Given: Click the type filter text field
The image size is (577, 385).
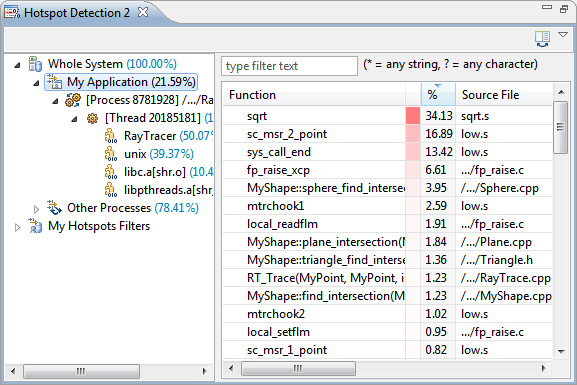Looking at the screenshot, I should click(289, 66).
